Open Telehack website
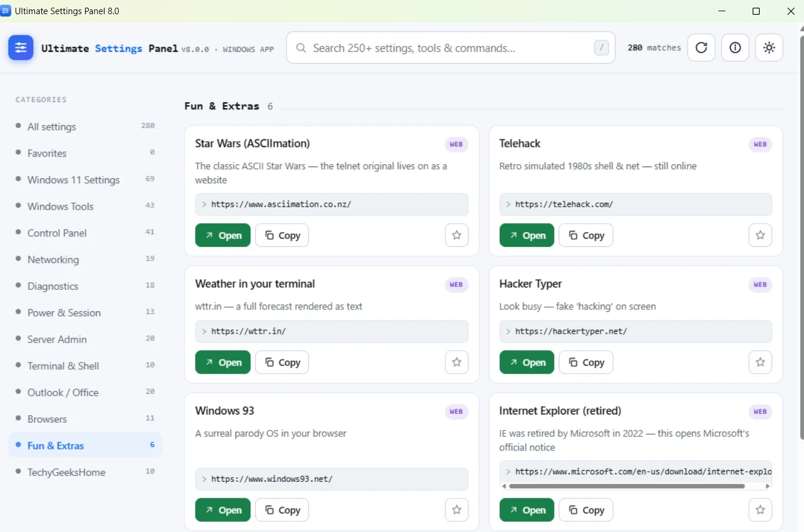Screen dimensions: 804x532 click(x=527, y=235)
